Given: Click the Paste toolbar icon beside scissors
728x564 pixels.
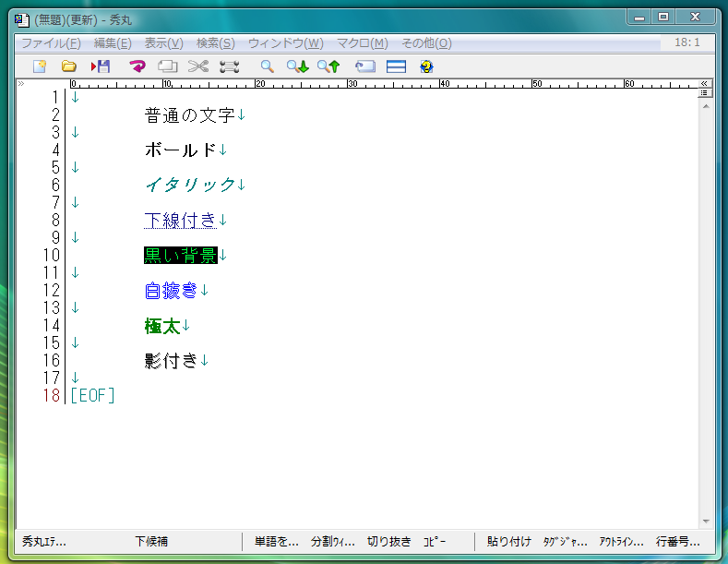Looking at the screenshot, I should pyautogui.click(x=230, y=66).
